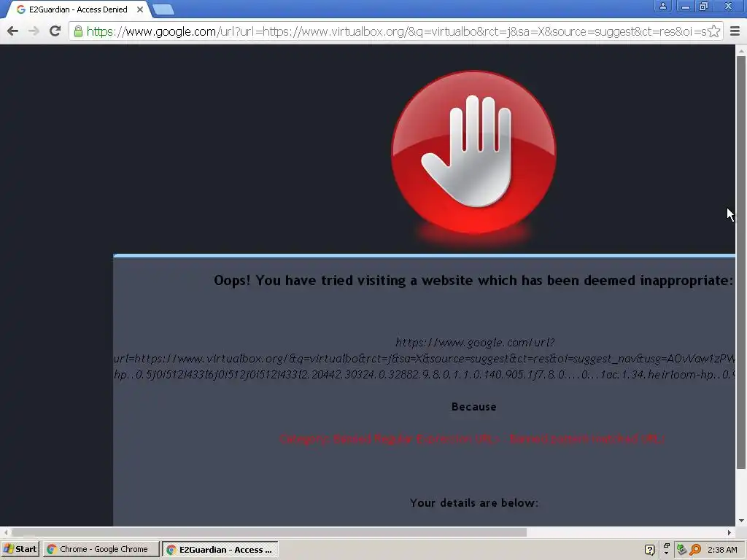Go back to the previous page
This screenshot has width=747, height=560.
pos(13,31)
